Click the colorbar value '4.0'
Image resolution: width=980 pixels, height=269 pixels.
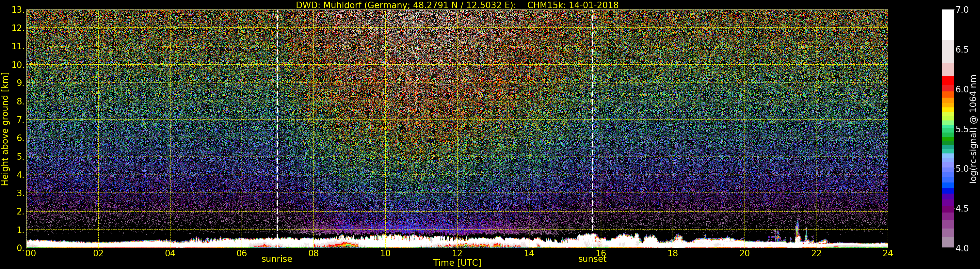point(962,248)
